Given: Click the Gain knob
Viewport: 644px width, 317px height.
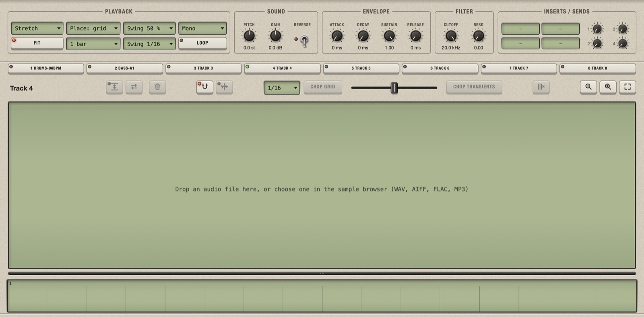Looking at the screenshot, I should click(275, 36).
